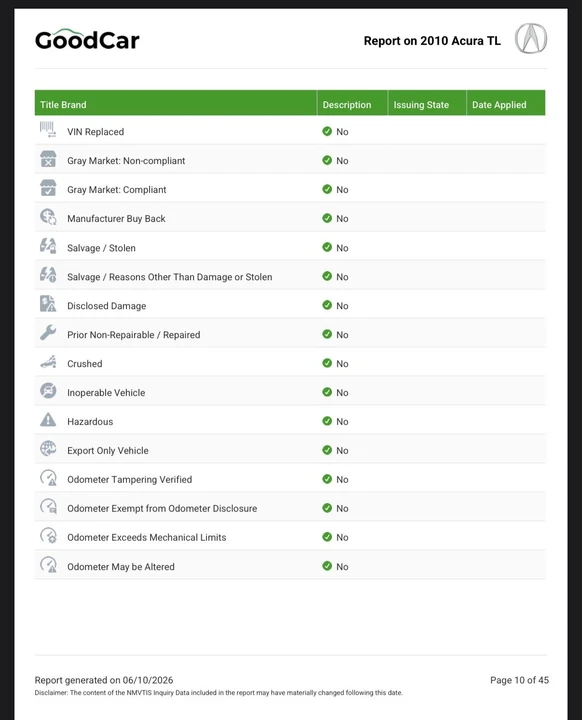Screen dimensions: 582x720
Task: Click green checkmark beside Salvage / Stolen
Action: click(x=327, y=247)
